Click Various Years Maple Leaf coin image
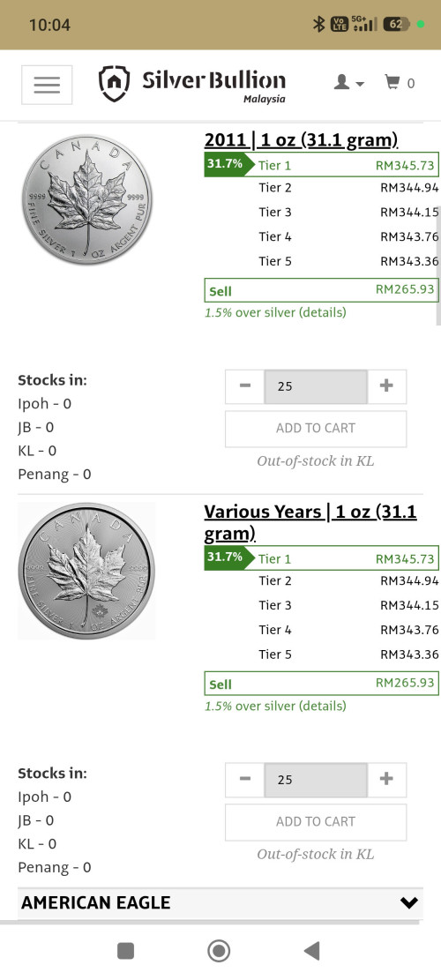The image size is (441, 980). click(86, 571)
